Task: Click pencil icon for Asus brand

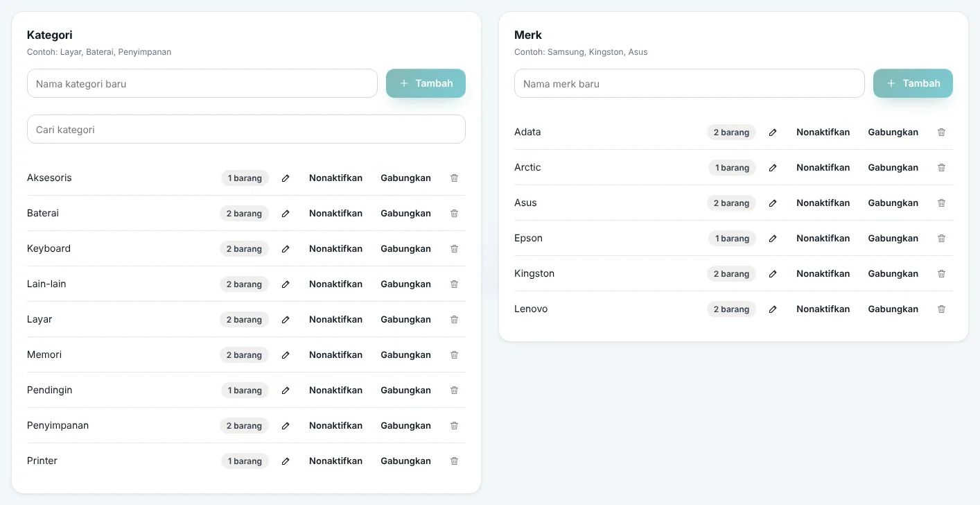Action: [x=773, y=203]
